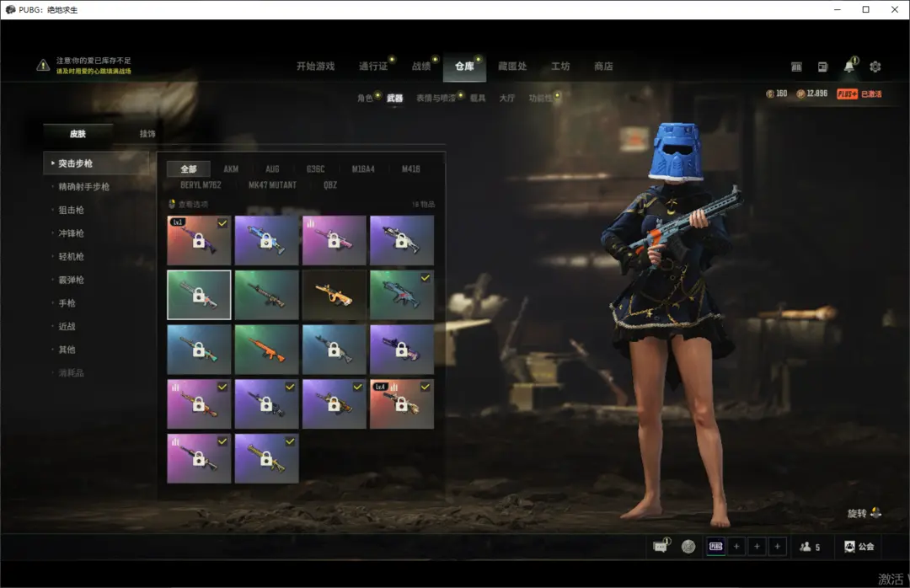Select the 近战 category
The height and width of the screenshot is (588, 910).
(x=67, y=326)
